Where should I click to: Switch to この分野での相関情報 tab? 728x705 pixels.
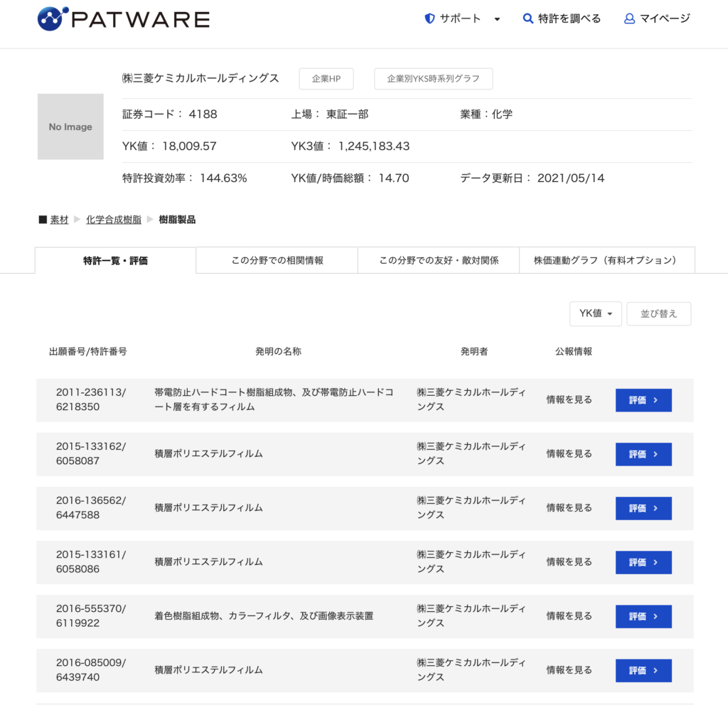pos(277,260)
